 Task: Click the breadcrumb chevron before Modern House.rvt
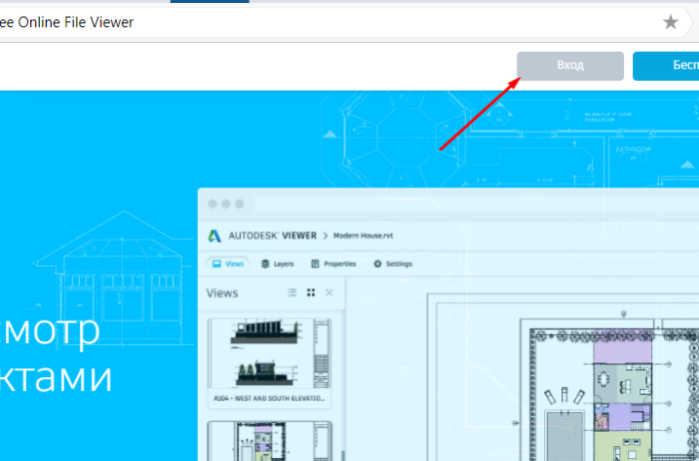325,235
